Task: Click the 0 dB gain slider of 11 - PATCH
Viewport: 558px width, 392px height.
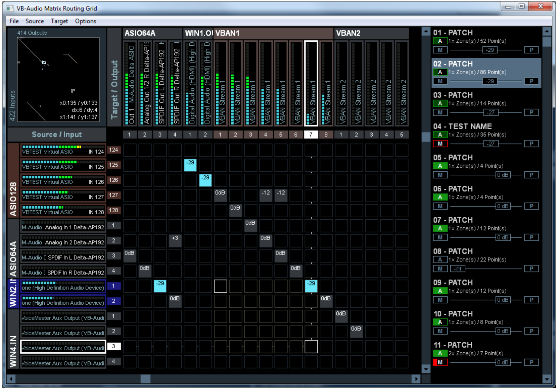Action: click(503, 362)
